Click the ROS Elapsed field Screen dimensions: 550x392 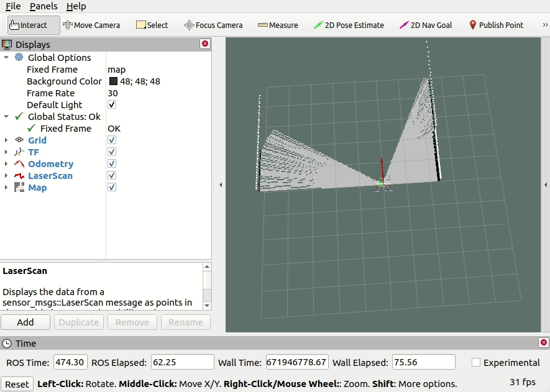click(x=182, y=362)
